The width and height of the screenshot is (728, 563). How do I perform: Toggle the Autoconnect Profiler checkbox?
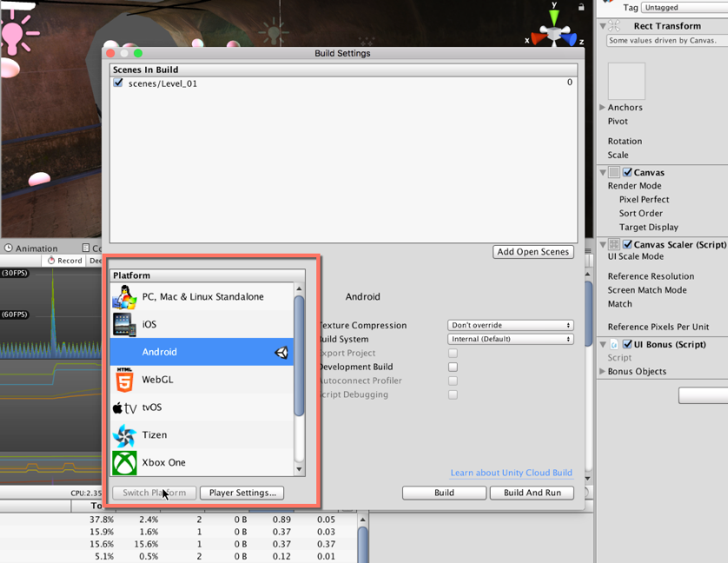(453, 381)
